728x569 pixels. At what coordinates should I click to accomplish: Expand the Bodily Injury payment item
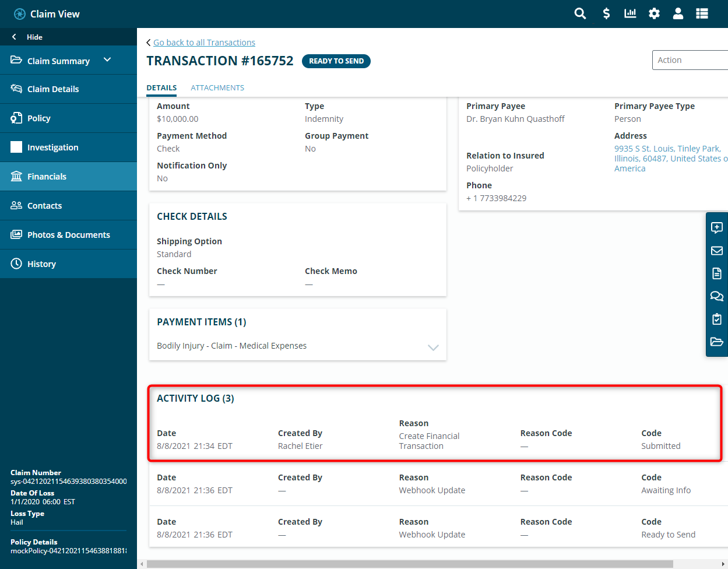[x=433, y=347]
